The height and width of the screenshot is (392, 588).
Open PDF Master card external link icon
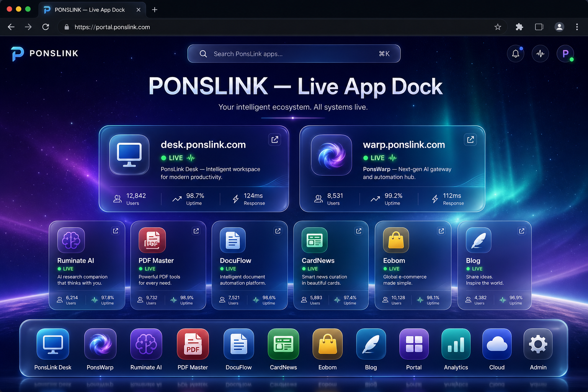coord(196,231)
